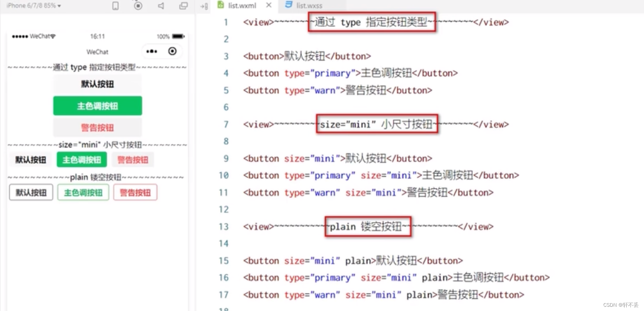Click code line 9 size="mini" default button
This screenshot has width=644, height=311.
tap(337, 158)
